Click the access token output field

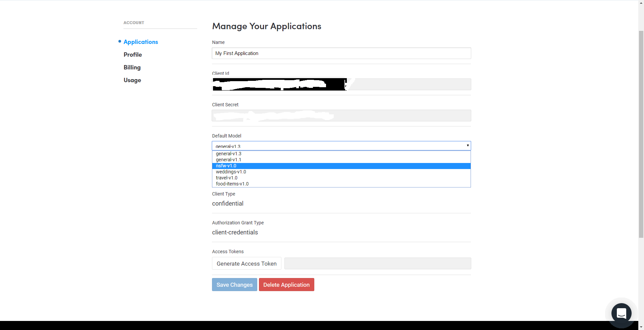tap(377, 264)
